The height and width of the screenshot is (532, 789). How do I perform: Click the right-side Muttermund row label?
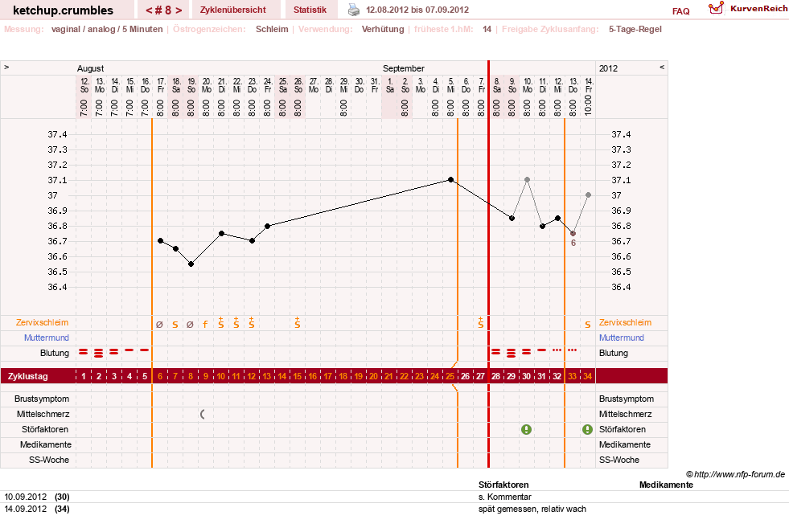pyautogui.click(x=622, y=338)
